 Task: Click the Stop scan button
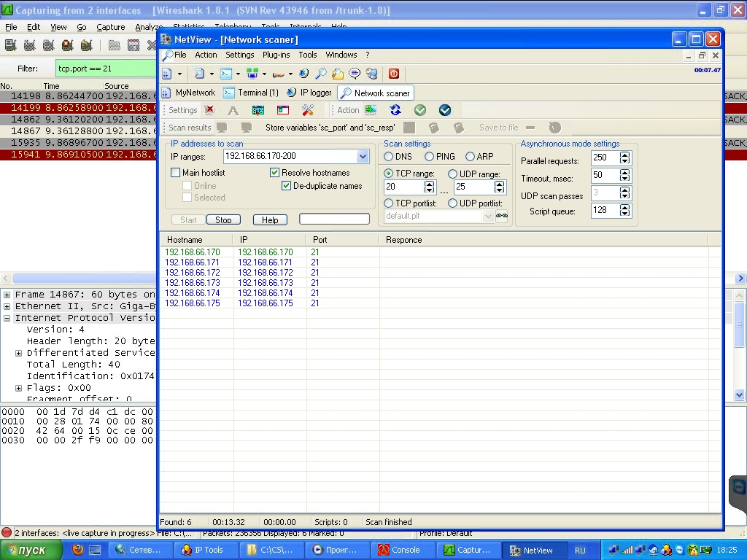click(x=223, y=220)
